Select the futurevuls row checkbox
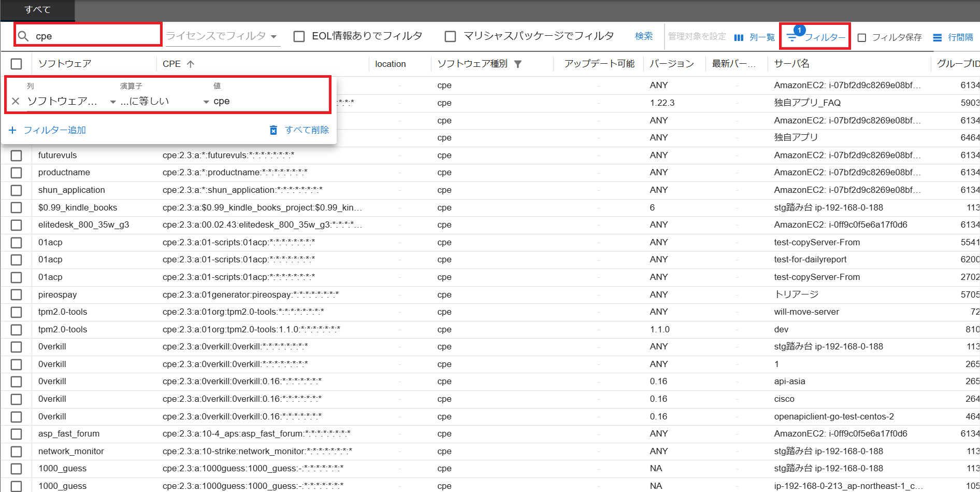 [17, 156]
